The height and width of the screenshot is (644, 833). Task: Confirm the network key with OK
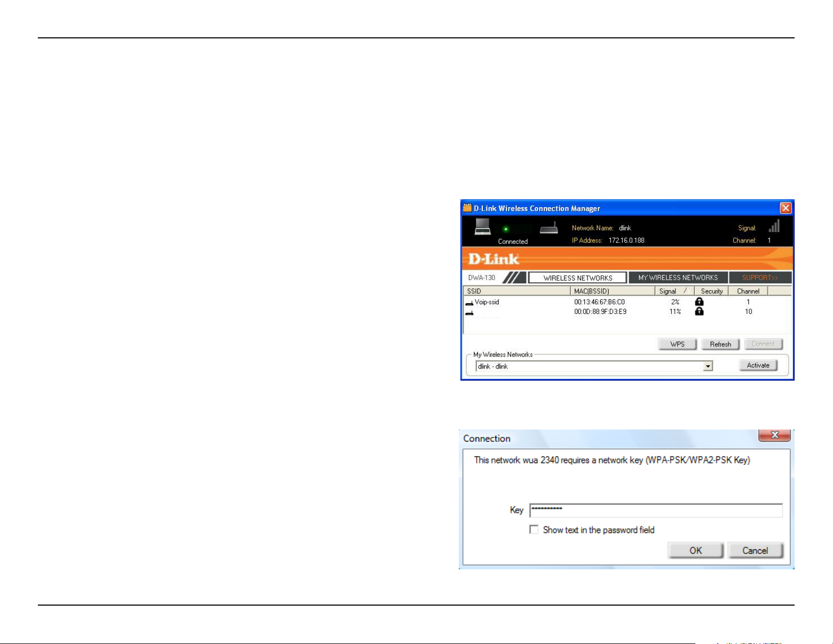[696, 550]
